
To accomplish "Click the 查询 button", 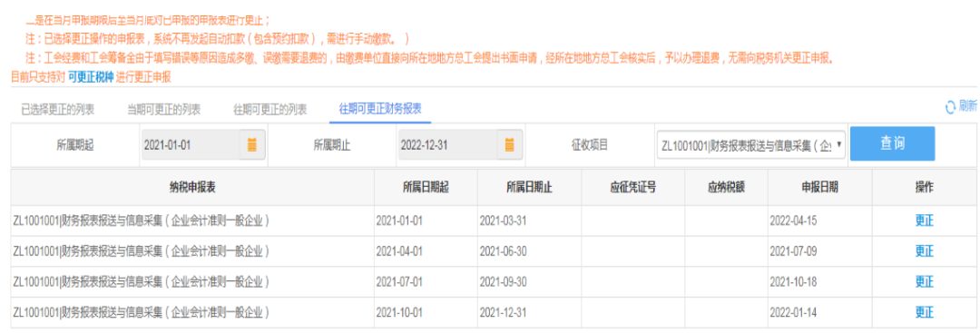I will [x=893, y=143].
